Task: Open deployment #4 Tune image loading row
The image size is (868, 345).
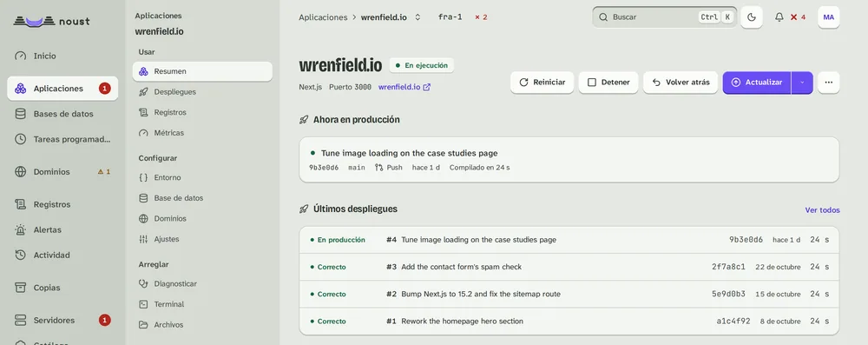Action: [x=569, y=240]
